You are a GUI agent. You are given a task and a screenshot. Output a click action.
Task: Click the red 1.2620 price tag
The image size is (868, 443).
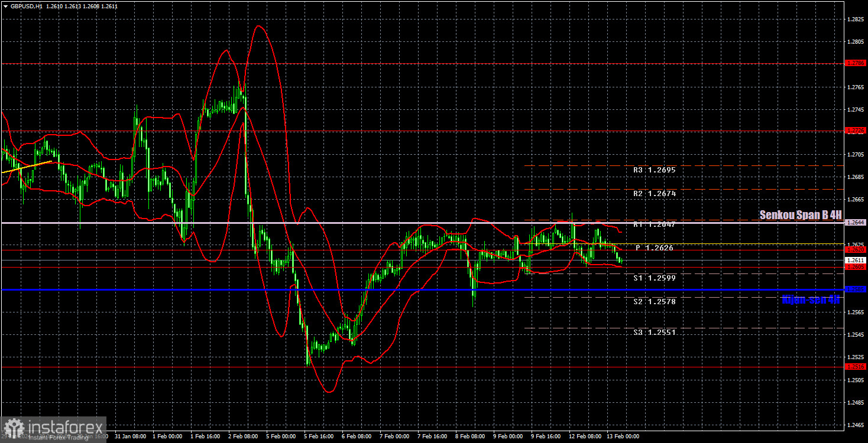point(856,250)
